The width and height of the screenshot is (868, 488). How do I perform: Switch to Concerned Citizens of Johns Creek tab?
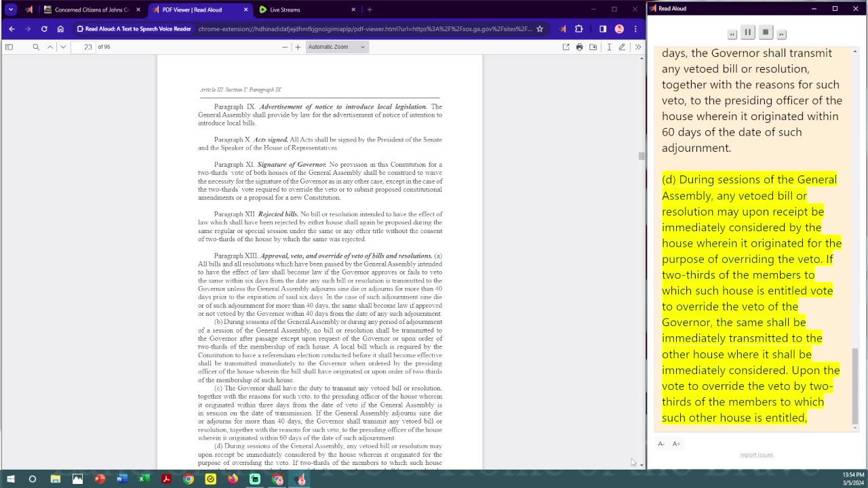pyautogui.click(x=91, y=9)
